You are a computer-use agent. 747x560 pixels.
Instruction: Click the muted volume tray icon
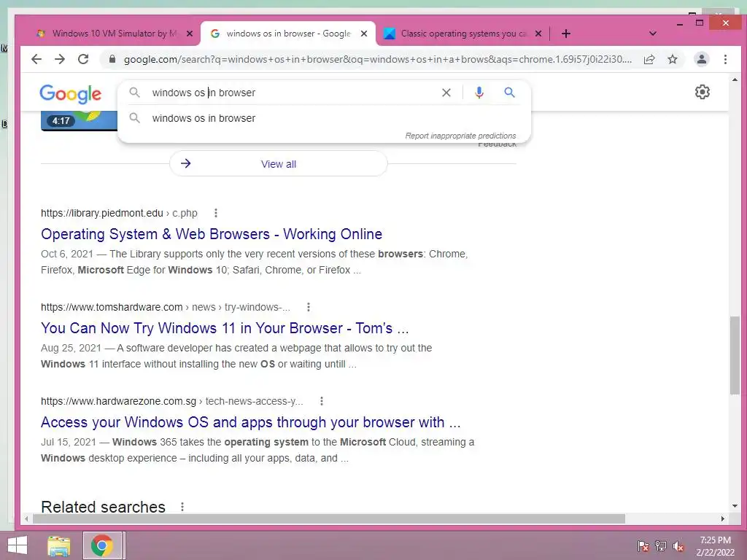click(x=678, y=546)
